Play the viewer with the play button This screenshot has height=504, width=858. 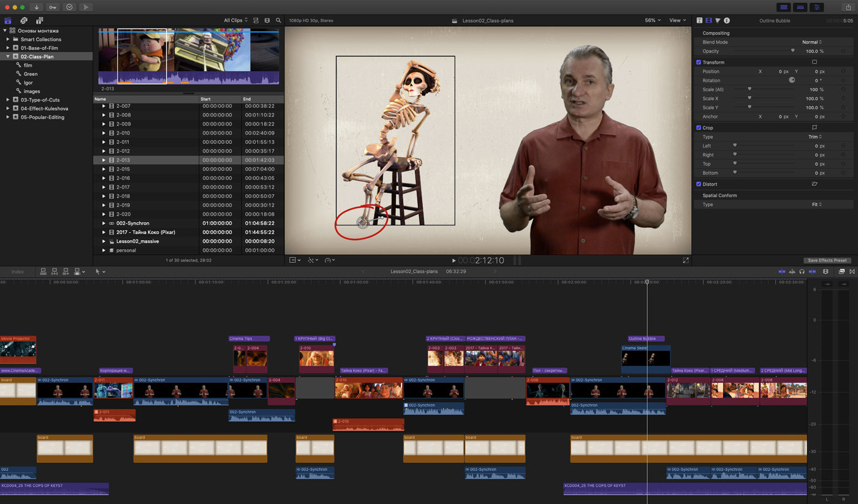point(454,260)
